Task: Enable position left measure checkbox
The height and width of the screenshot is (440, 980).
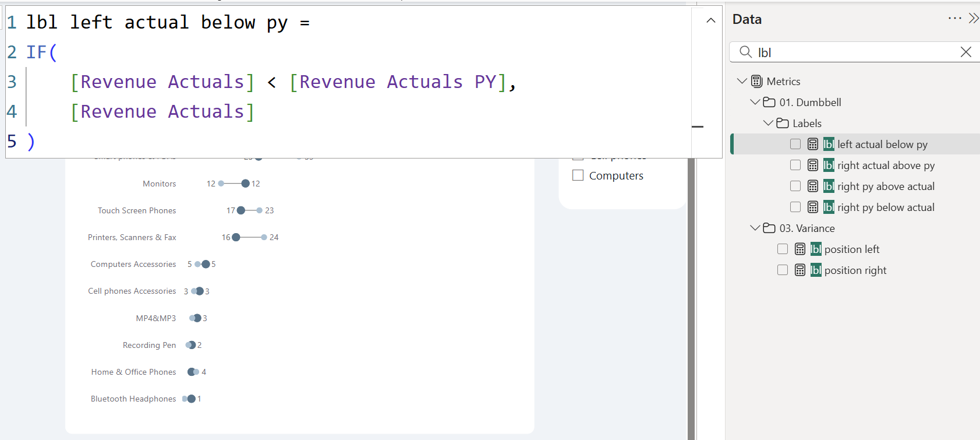Action: point(783,249)
